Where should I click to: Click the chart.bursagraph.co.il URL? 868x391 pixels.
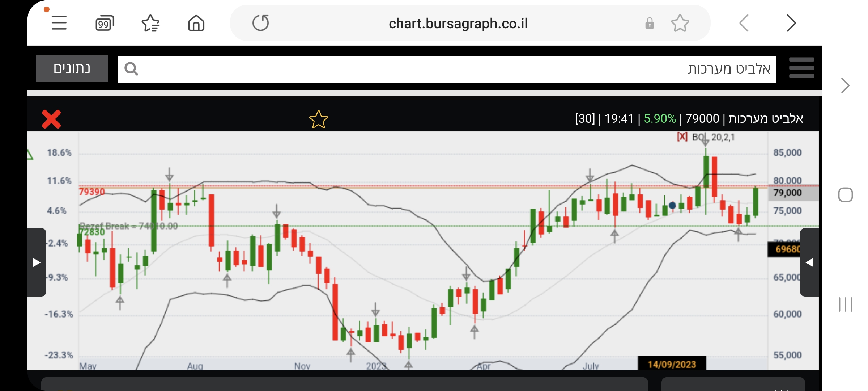[x=458, y=24]
